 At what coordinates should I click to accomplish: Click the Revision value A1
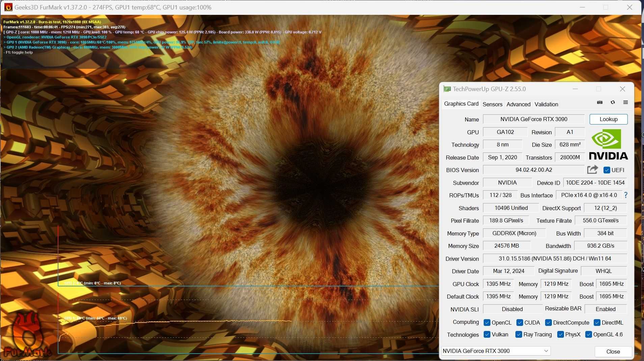[570, 132]
